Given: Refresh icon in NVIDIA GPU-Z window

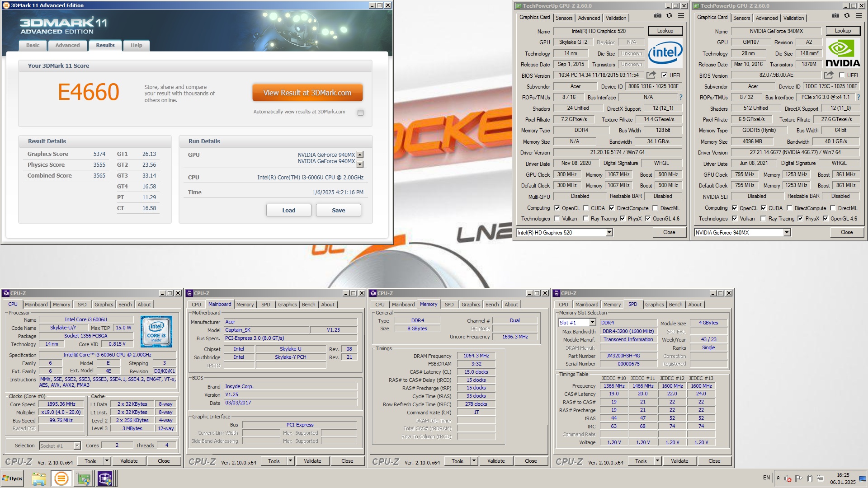Looking at the screenshot, I should click(x=847, y=16).
